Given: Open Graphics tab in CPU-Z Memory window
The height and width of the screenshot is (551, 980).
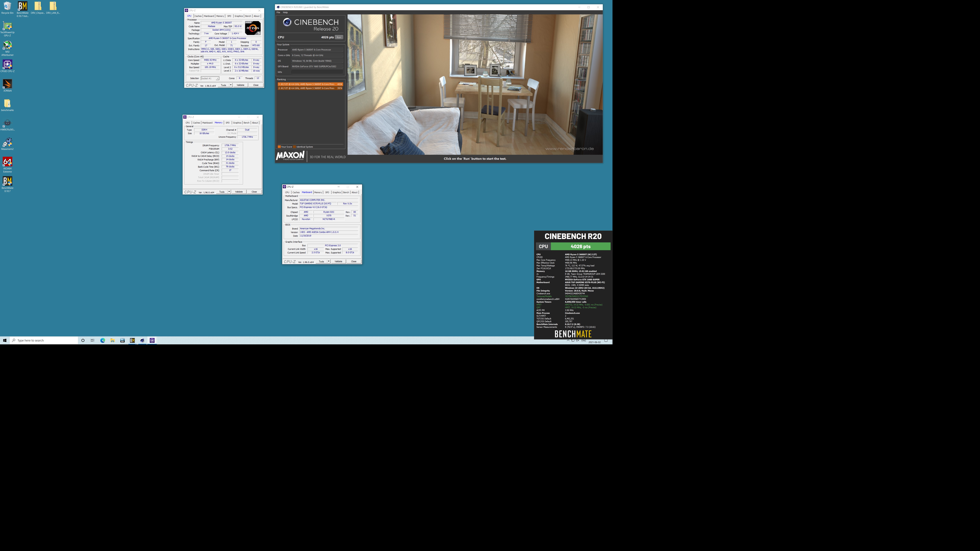Looking at the screenshot, I should [237, 122].
